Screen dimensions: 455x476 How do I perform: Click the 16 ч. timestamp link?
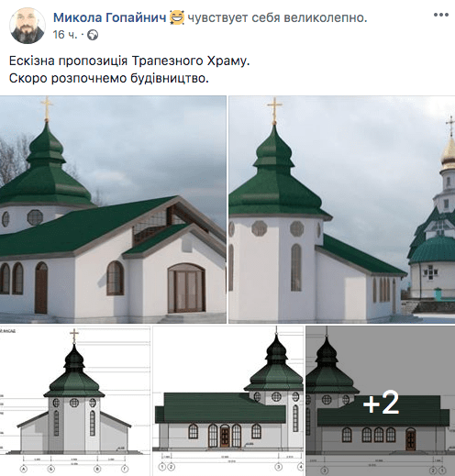65,35
